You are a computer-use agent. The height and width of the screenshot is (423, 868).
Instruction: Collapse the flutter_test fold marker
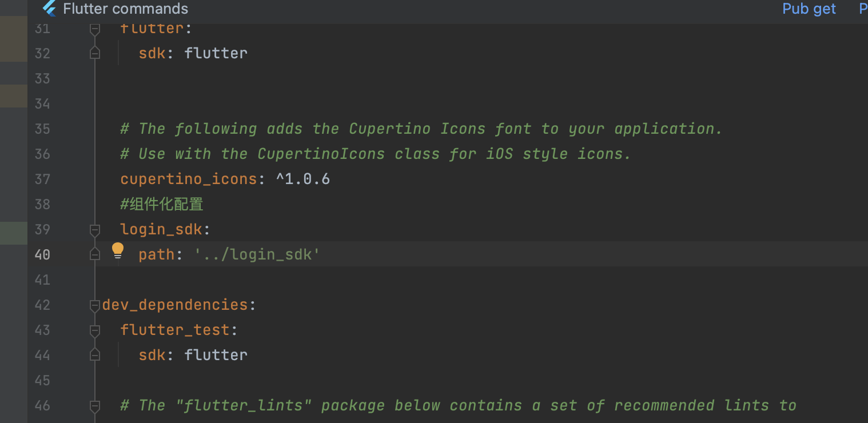tap(95, 330)
